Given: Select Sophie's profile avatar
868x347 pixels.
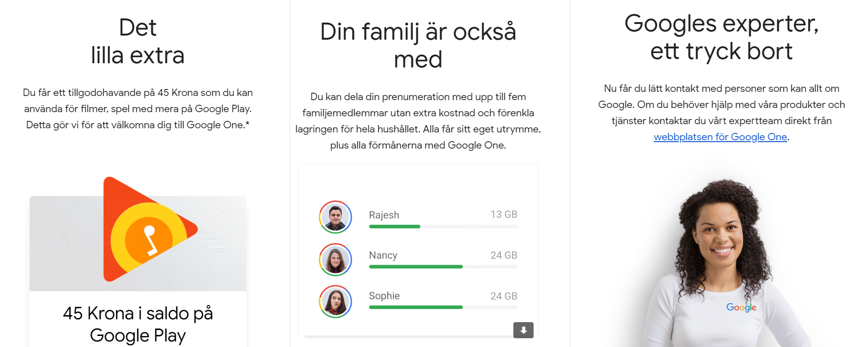Looking at the screenshot, I should tap(335, 301).
